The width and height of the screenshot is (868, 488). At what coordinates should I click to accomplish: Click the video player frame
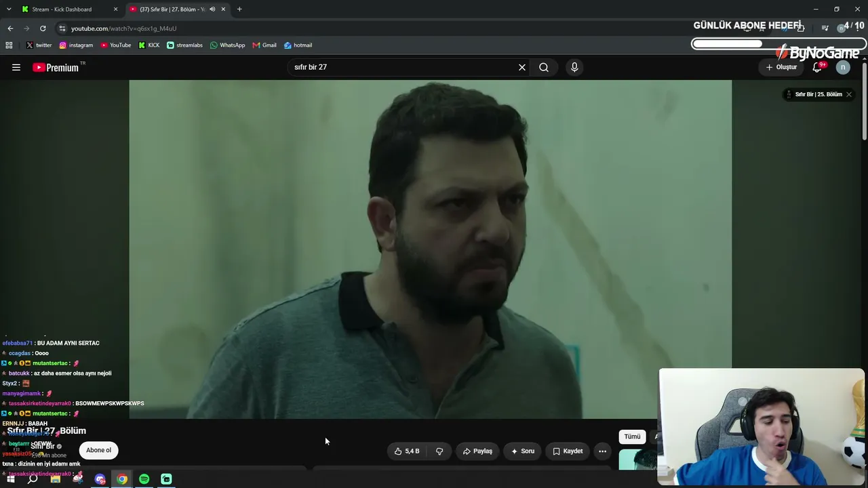click(x=430, y=249)
